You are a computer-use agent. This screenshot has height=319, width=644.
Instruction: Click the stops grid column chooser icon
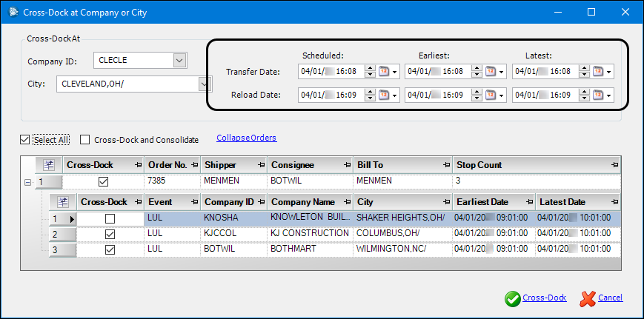click(x=64, y=201)
